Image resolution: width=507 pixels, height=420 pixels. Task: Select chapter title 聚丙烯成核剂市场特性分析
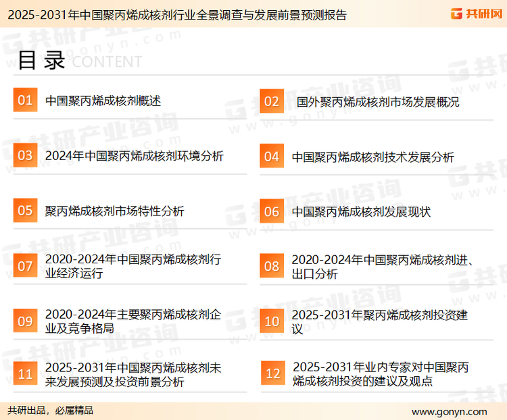pyautogui.click(x=114, y=211)
